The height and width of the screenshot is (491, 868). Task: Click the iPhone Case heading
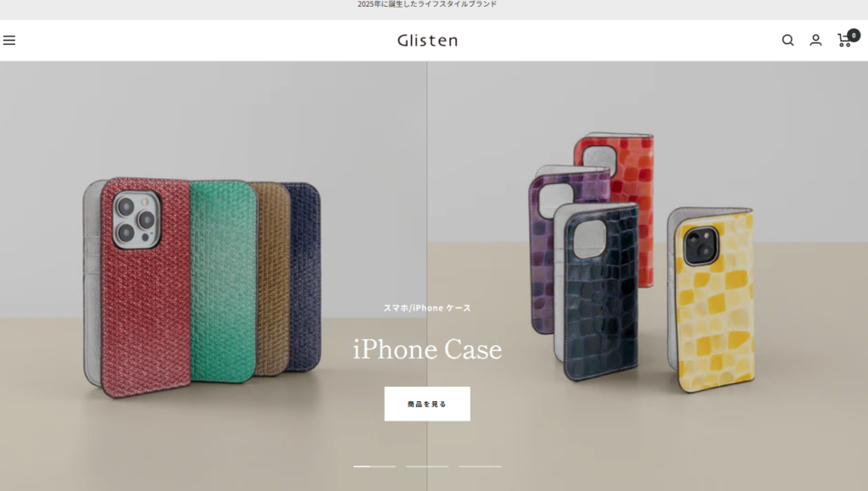click(x=427, y=349)
